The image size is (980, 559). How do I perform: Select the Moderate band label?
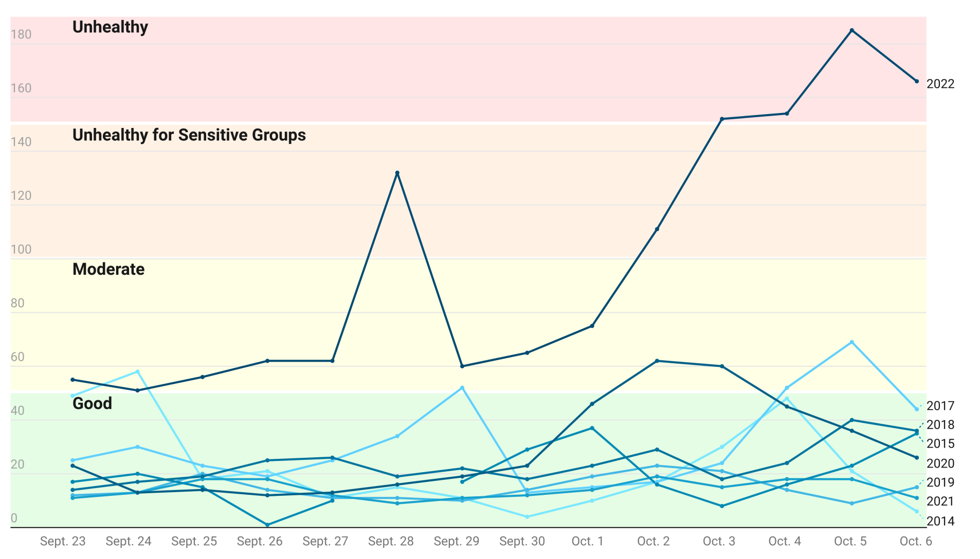click(108, 269)
